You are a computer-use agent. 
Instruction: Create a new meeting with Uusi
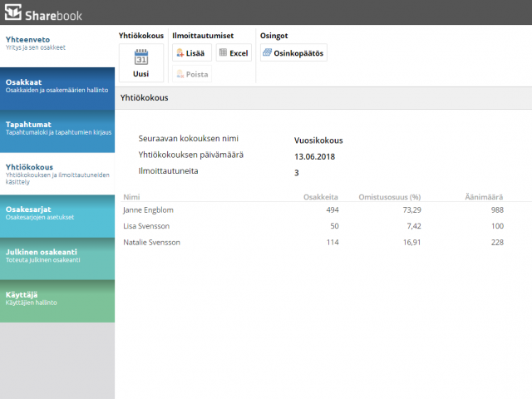point(141,63)
